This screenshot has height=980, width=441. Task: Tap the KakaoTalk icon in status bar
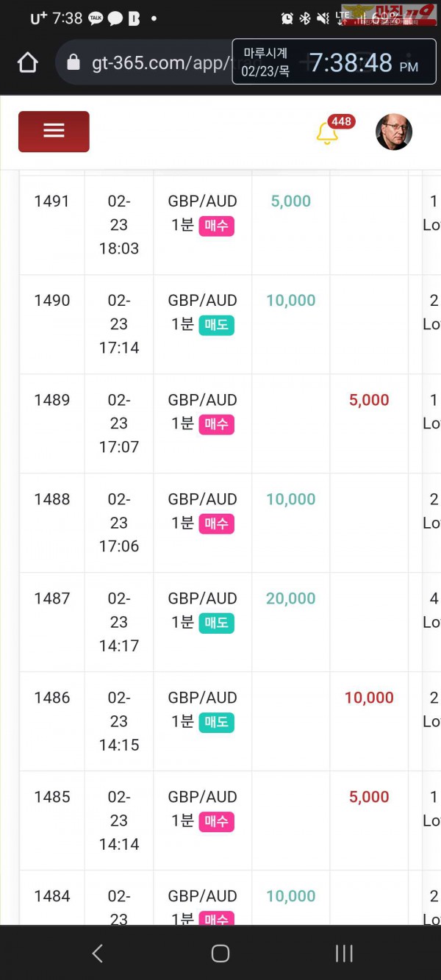[x=96, y=19]
